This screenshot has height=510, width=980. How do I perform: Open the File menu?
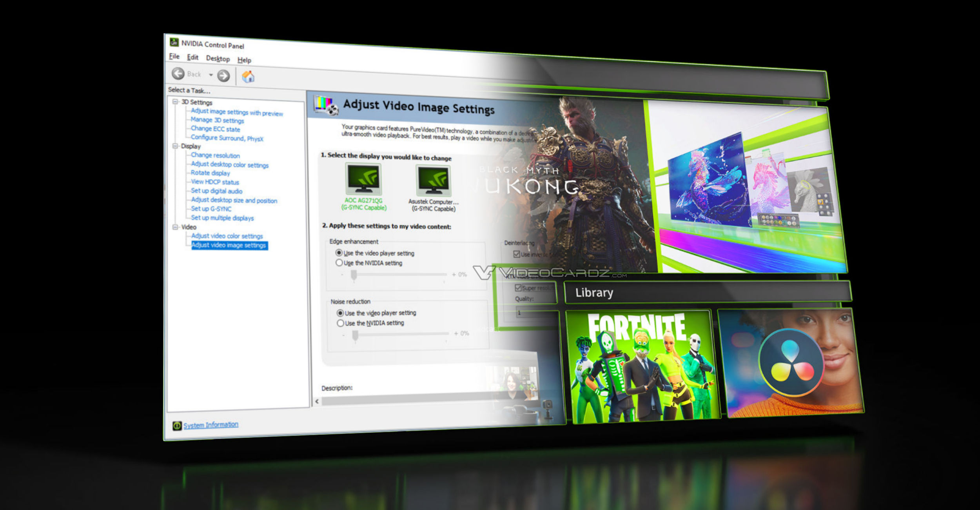coord(174,56)
